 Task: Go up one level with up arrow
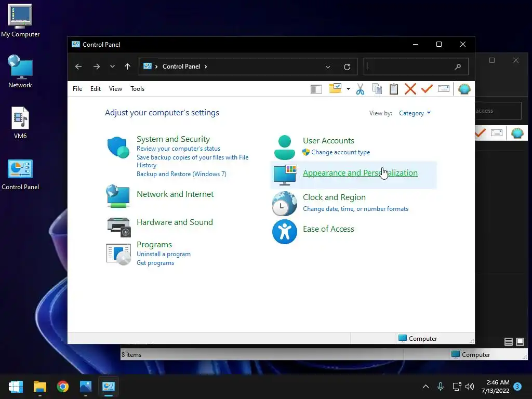pyautogui.click(x=128, y=66)
